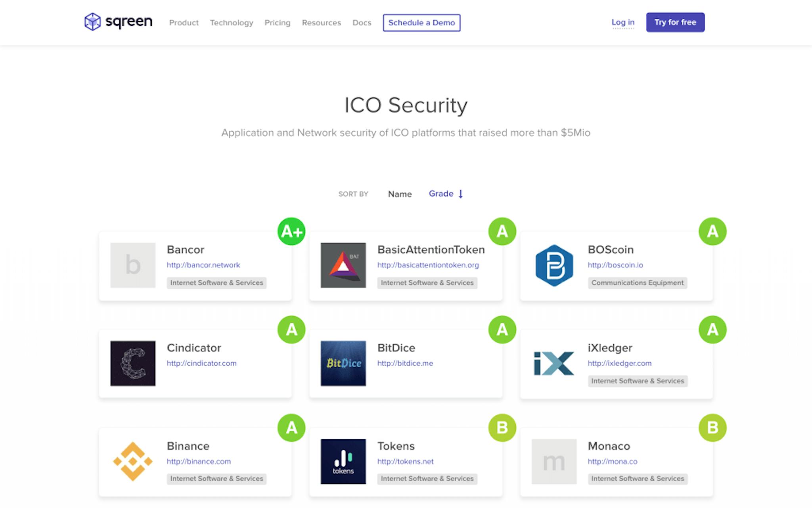Open the boscoin.io link
Screen dimensions: 812x508
point(615,265)
